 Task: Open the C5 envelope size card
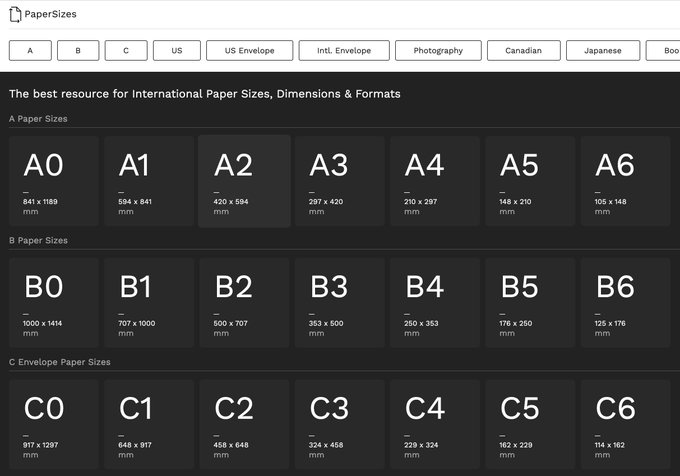pyautogui.click(x=530, y=425)
